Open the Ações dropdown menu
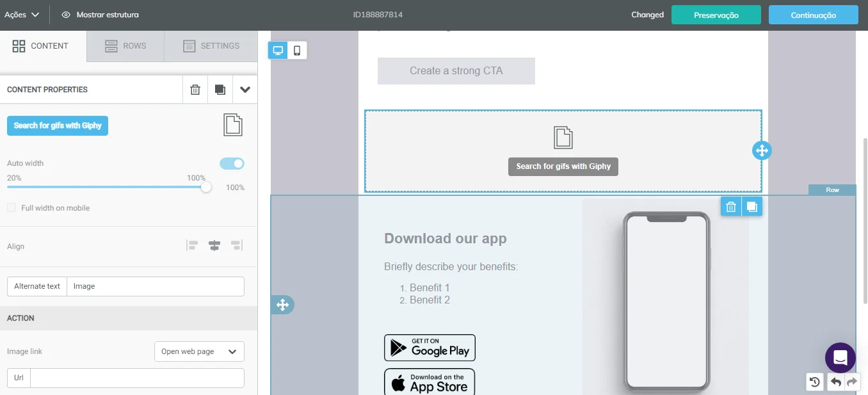Image resolution: width=868 pixels, height=395 pixels. point(22,15)
